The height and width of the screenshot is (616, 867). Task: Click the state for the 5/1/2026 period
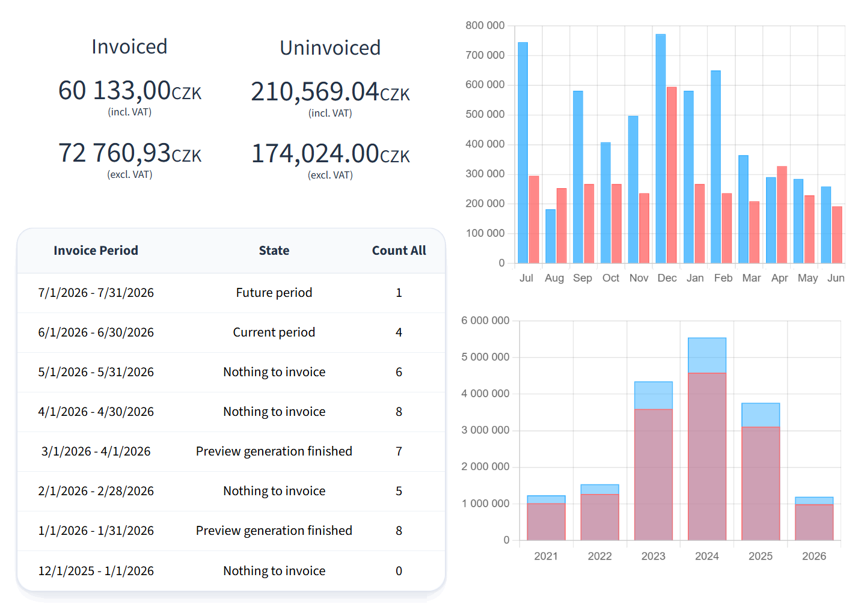[x=274, y=372]
